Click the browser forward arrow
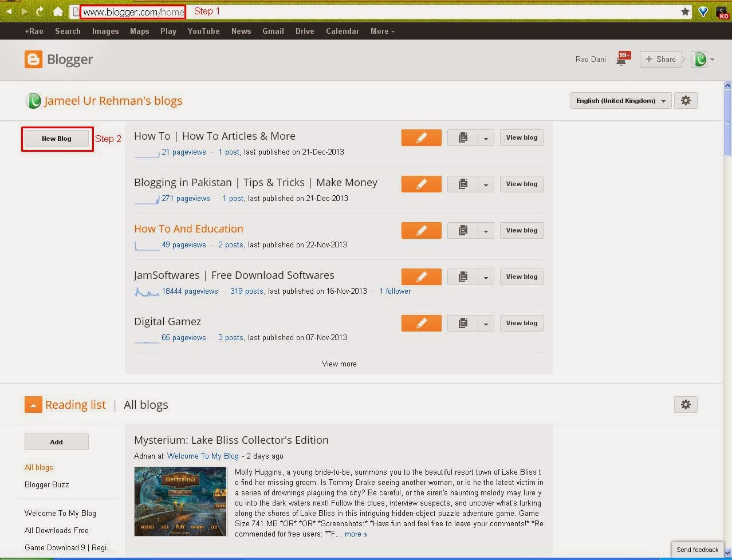 tap(24, 11)
